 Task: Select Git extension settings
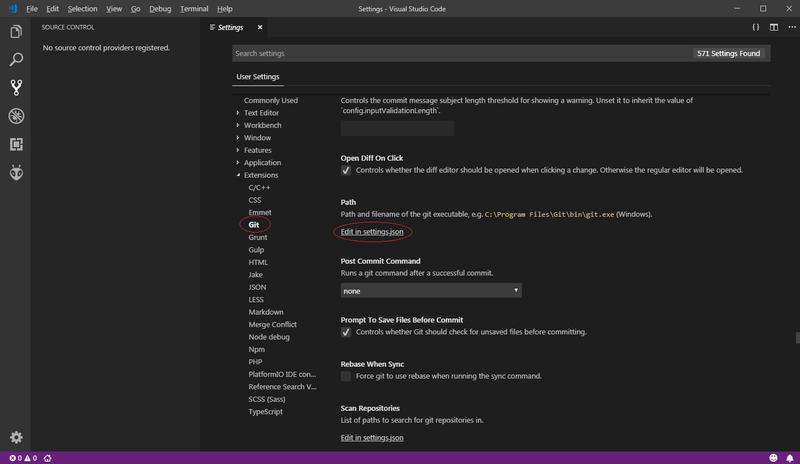[x=254, y=225]
